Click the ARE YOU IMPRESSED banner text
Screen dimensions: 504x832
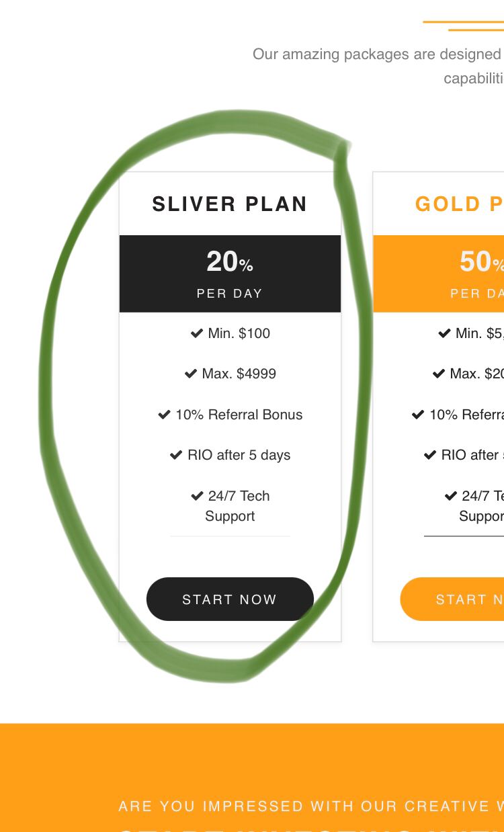point(310,806)
